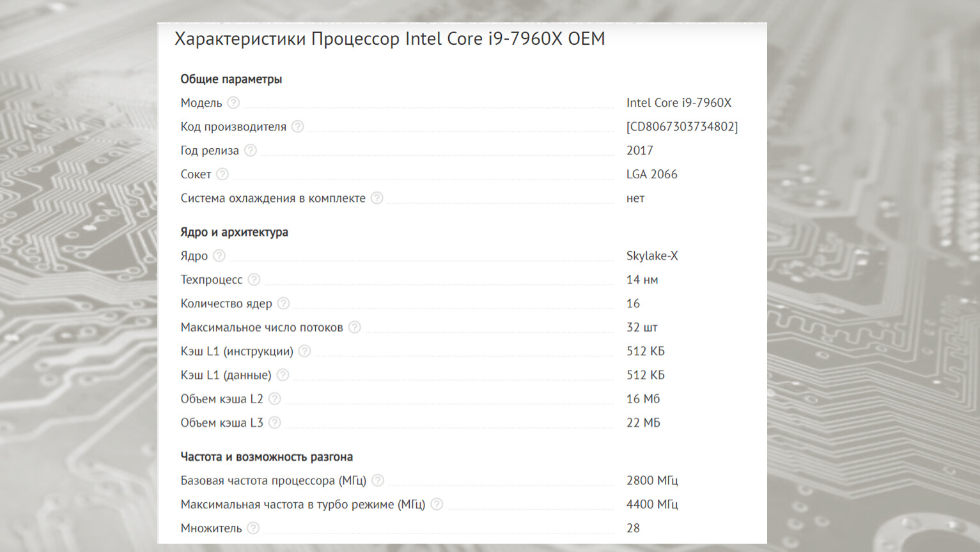Click the question mark next to Множитель

tap(254, 528)
